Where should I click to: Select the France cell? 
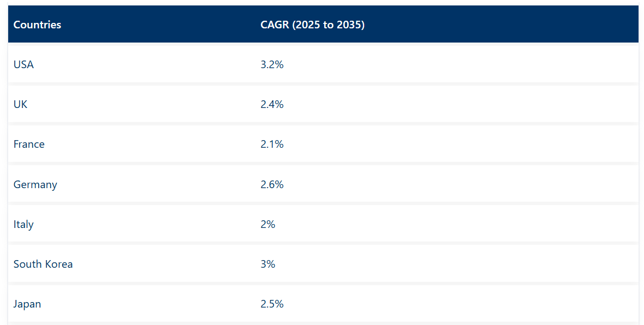pos(29,144)
